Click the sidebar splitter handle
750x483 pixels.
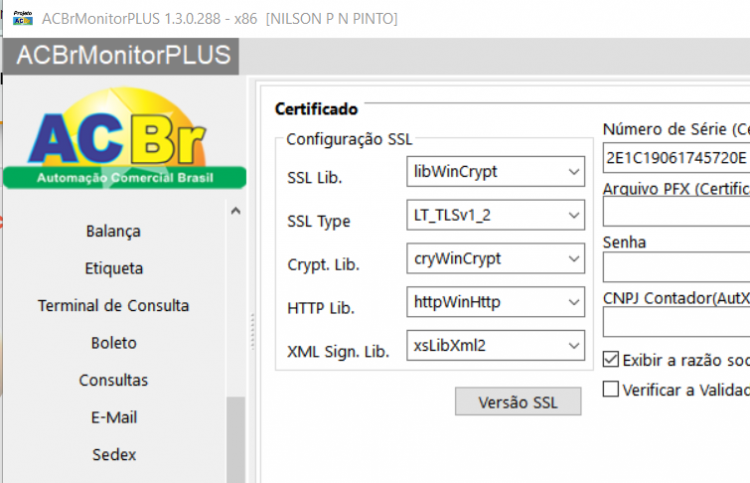[253, 331]
